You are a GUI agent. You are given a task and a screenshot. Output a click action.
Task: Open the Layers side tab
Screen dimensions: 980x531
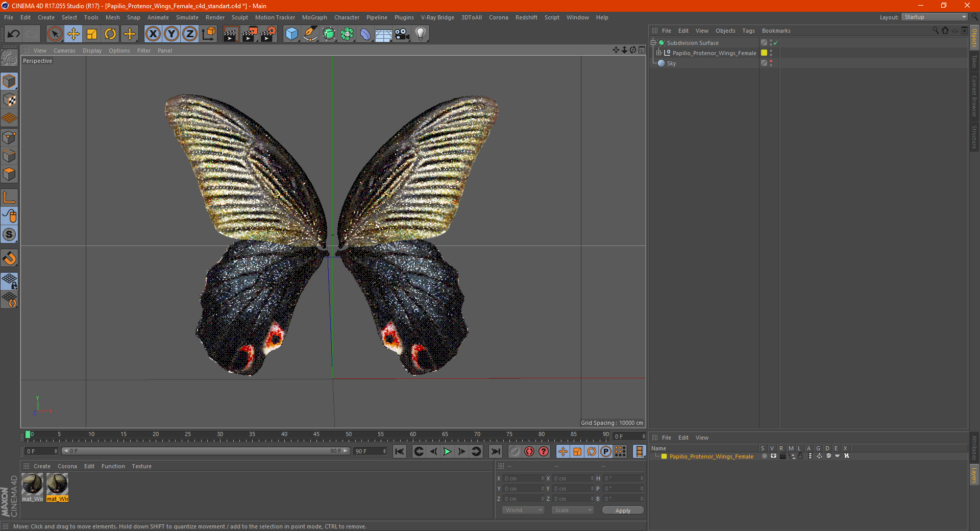pyautogui.click(x=974, y=475)
